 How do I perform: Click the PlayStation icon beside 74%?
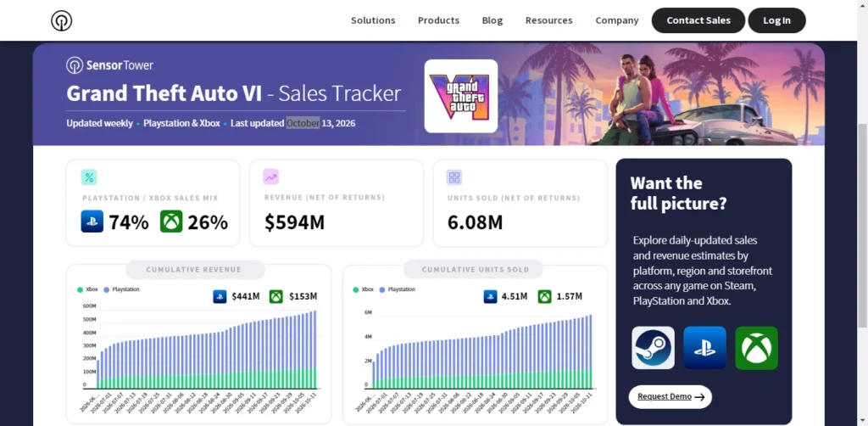pos(92,221)
